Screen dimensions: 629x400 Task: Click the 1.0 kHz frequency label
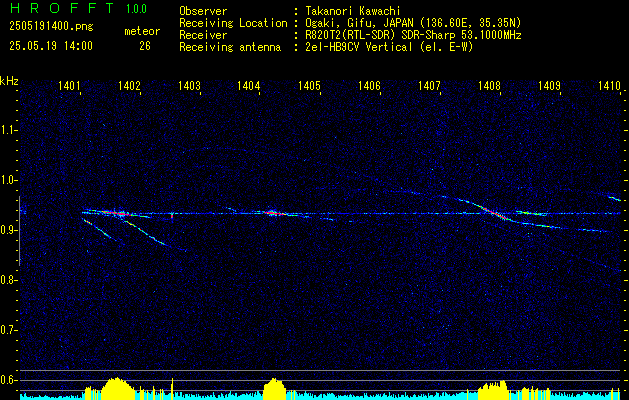8,180
